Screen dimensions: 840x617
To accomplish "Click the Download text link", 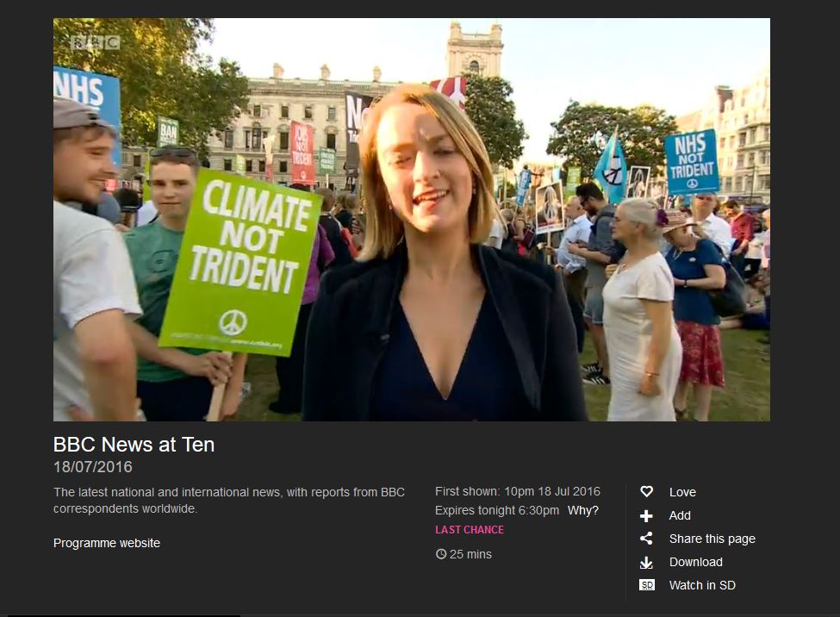I will (696, 563).
